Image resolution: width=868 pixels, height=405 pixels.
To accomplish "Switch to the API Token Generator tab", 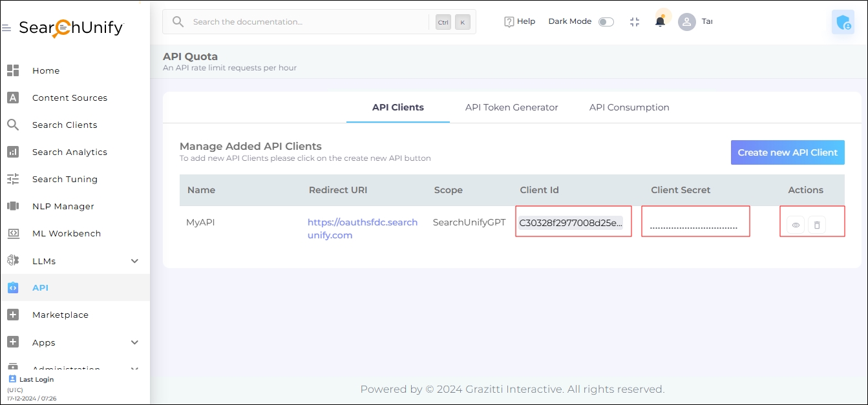I will 511,107.
